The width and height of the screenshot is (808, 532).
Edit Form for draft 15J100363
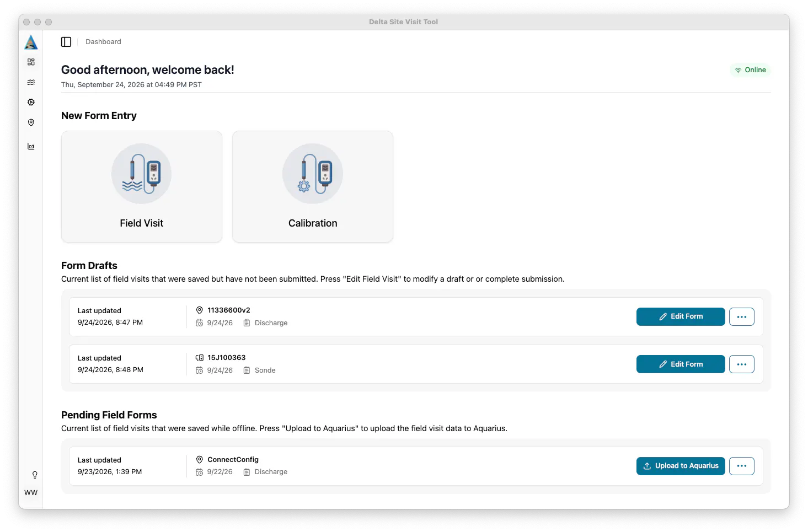[681, 364]
